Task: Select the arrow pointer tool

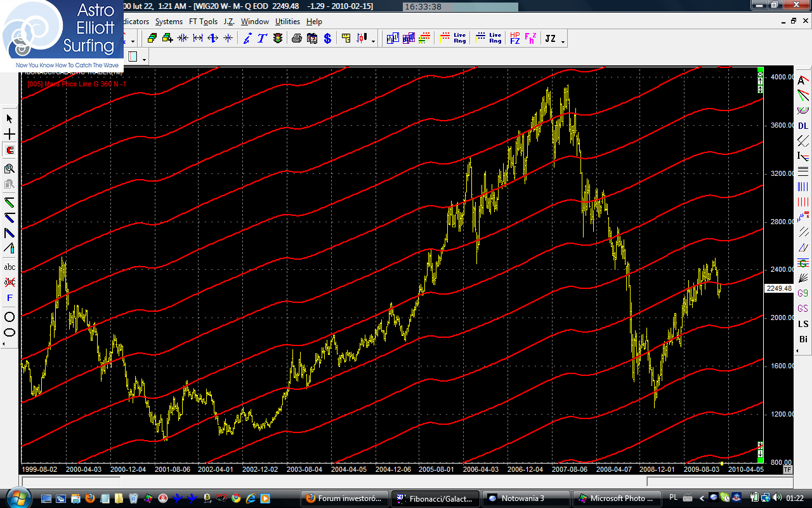Action: point(10,119)
